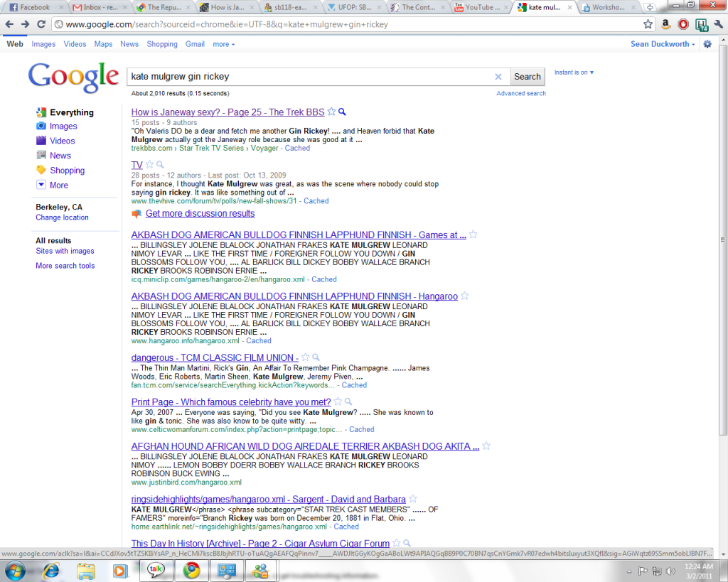Switch to the 'UFOP: SB...' tab
This screenshot has height=582, width=728.
(354, 7)
